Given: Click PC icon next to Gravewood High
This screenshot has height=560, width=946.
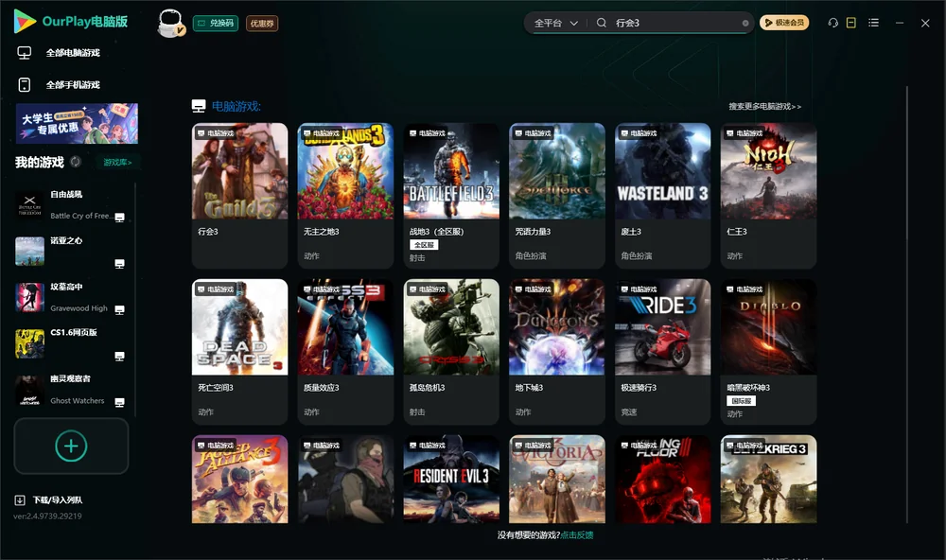Looking at the screenshot, I should (119, 309).
